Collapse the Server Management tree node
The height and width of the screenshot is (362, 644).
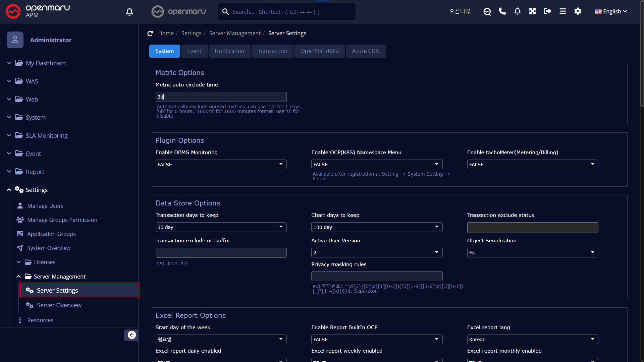pos(19,277)
